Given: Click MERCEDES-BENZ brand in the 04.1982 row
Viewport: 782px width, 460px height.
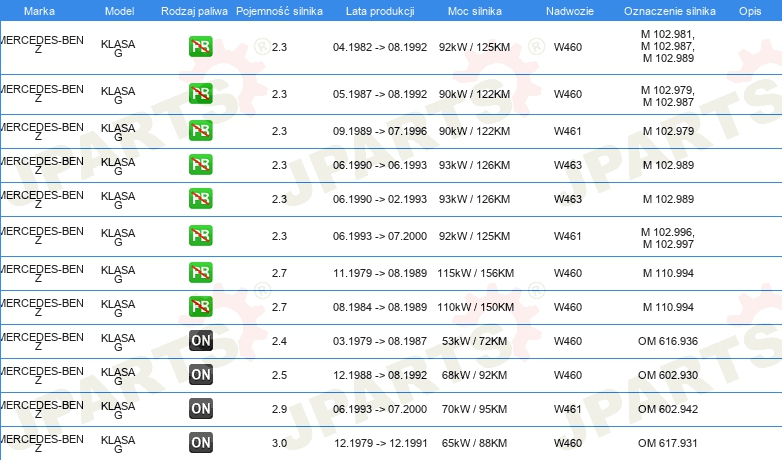Looking at the screenshot, I should point(41,44).
